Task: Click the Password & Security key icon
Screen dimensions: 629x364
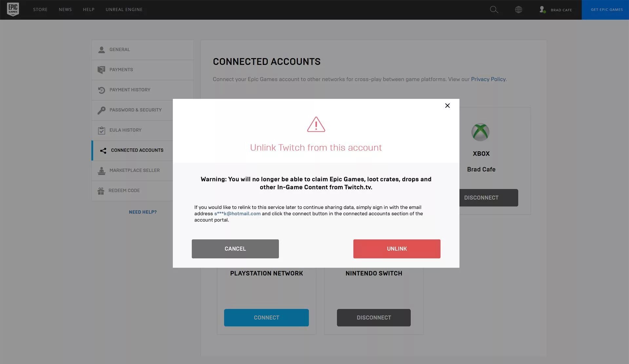Action: (102, 110)
